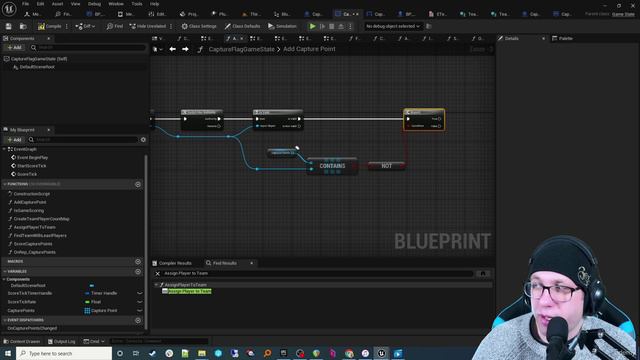Click the Save blueprint icon

[9, 26]
